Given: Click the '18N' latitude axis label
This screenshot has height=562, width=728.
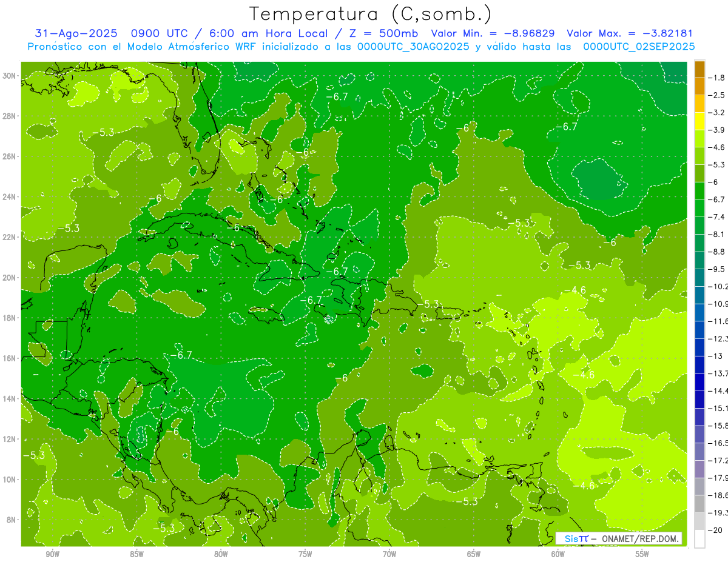Looking at the screenshot, I should point(10,318).
